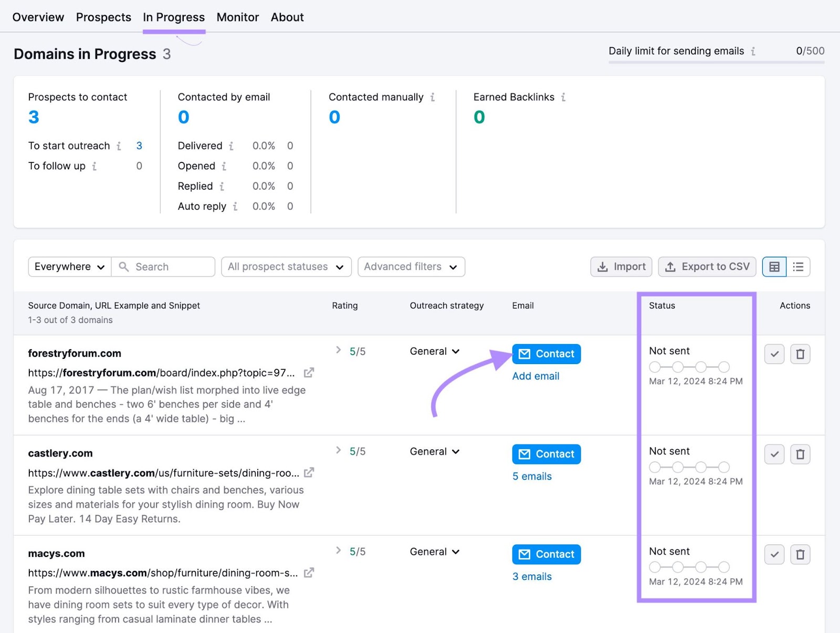The image size is (840, 633).
Task: Click the info icon beside To start outreach
Action: tap(119, 146)
